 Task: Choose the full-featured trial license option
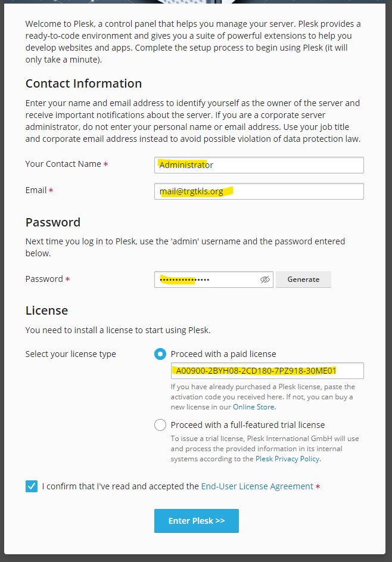(x=160, y=425)
